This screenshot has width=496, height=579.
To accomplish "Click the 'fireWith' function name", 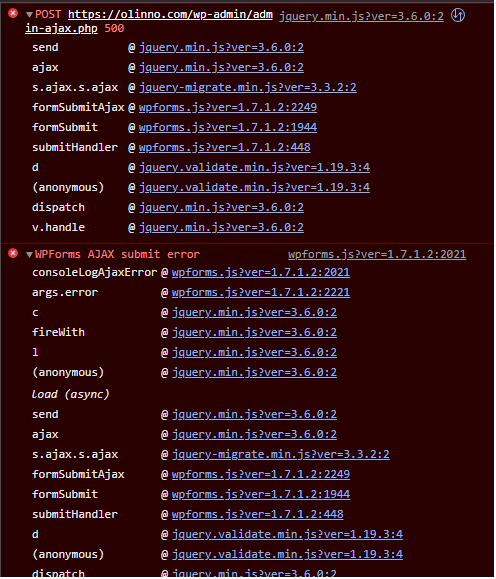I will point(58,332).
